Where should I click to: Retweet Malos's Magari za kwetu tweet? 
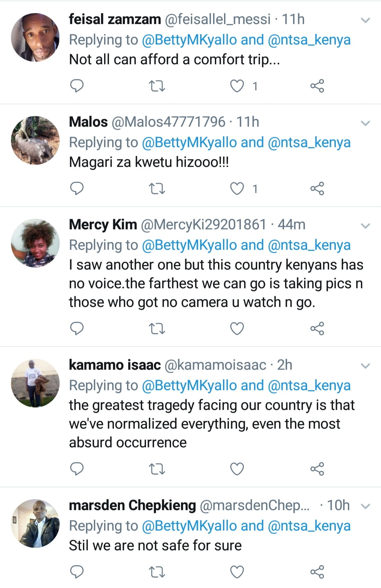(157, 189)
